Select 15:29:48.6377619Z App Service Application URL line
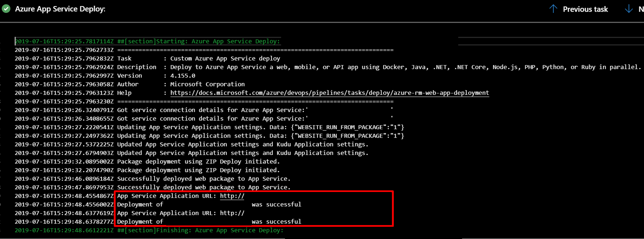This screenshot has height=239, width=644. pyautogui.click(x=129, y=213)
